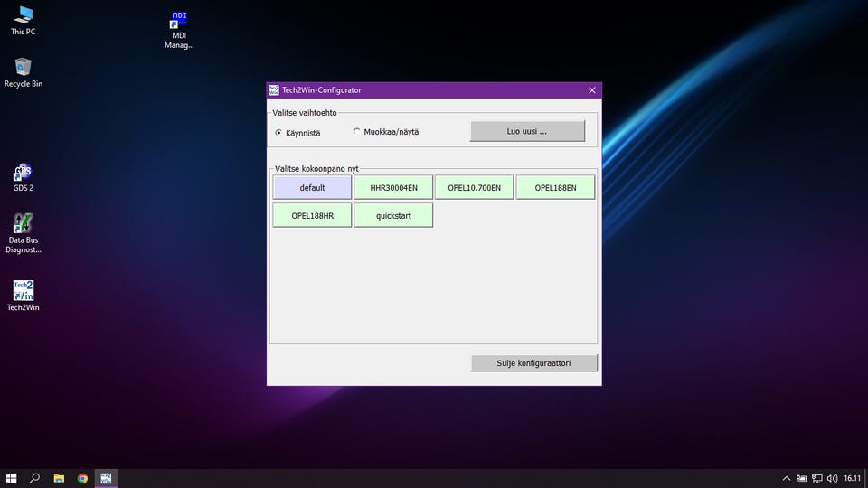The height and width of the screenshot is (488, 868).
Task: Click Sulje konfiguraattori button
Action: (x=533, y=363)
